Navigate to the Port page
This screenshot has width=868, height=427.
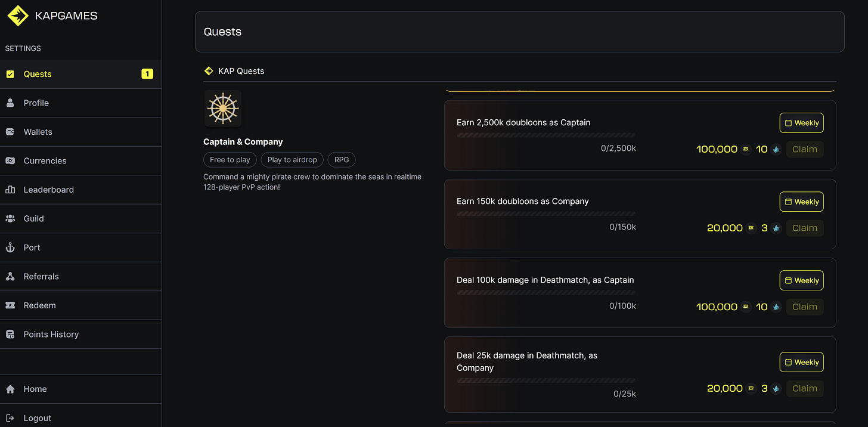coord(80,247)
